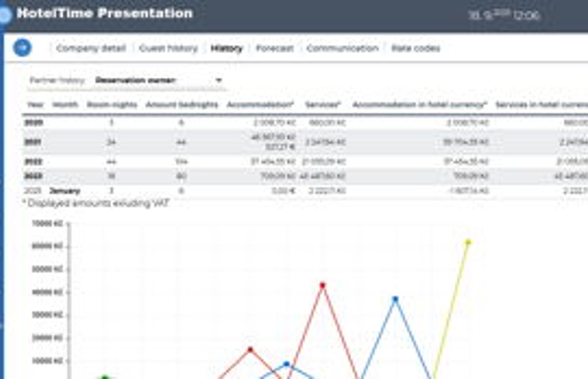Click the Accommodation* column header
Viewport: 588px width, 379px height.
click(260, 105)
